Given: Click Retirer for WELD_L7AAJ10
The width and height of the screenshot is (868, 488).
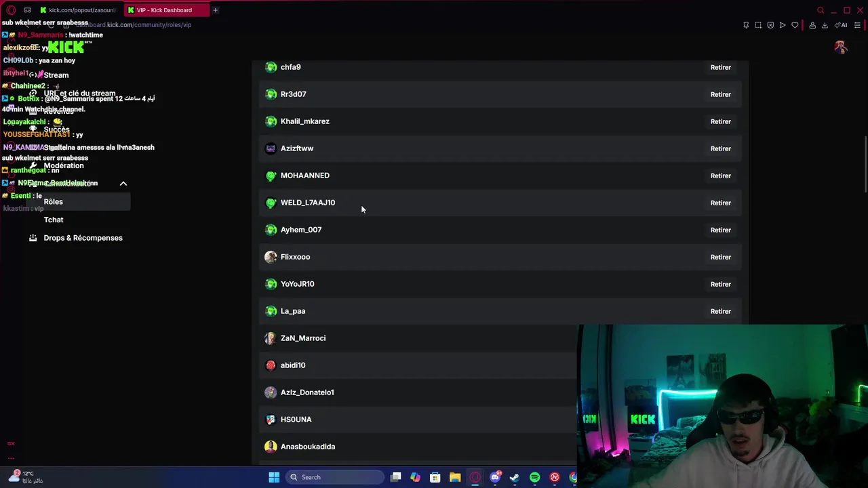Looking at the screenshot, I should [720, 203].
